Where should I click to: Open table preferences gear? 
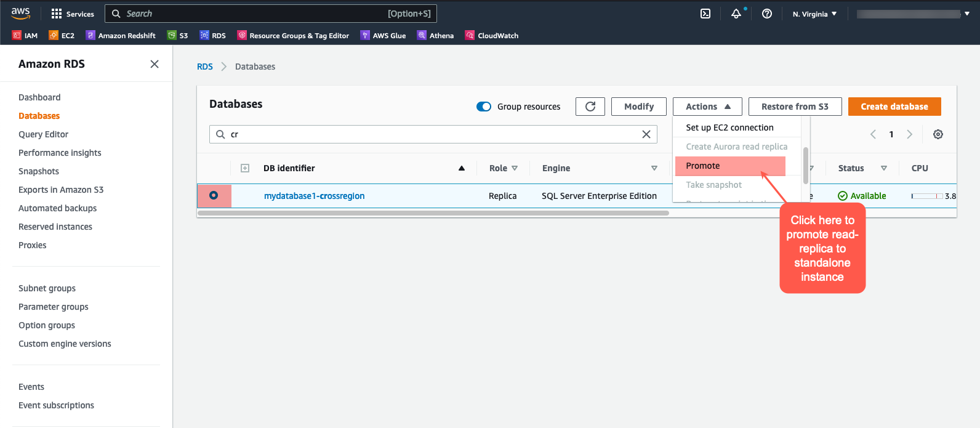point(938,134)
